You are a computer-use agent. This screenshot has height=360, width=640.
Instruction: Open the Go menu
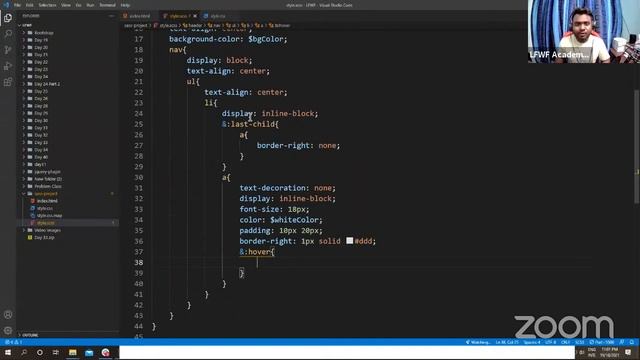78,5
